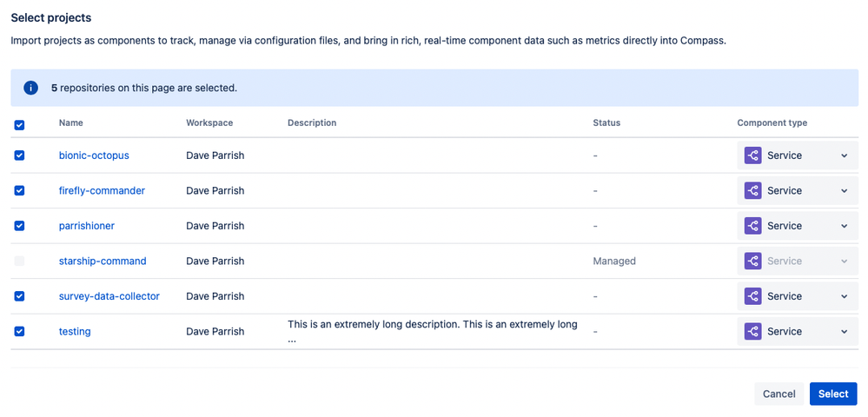The image size is (868, 417).
Task: Click the Service icon in the parrishioner row
Action: pyautogui.click(x=752, y=226)
